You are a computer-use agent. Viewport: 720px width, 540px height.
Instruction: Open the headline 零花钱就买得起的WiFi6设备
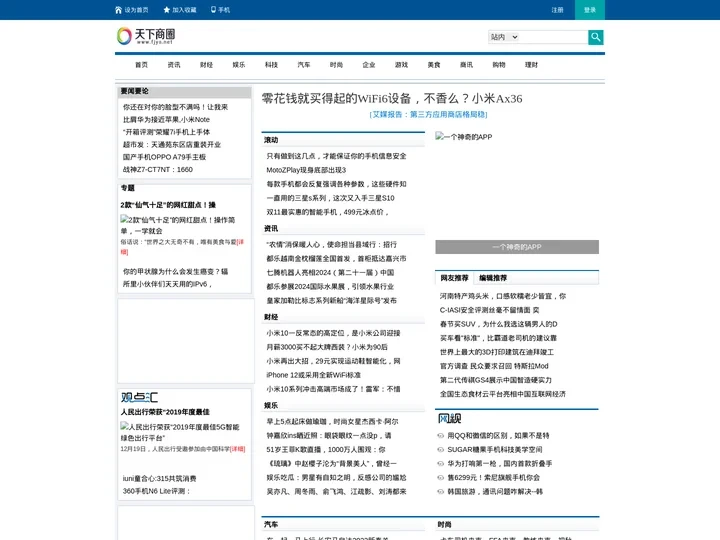[x=392, y=98]
